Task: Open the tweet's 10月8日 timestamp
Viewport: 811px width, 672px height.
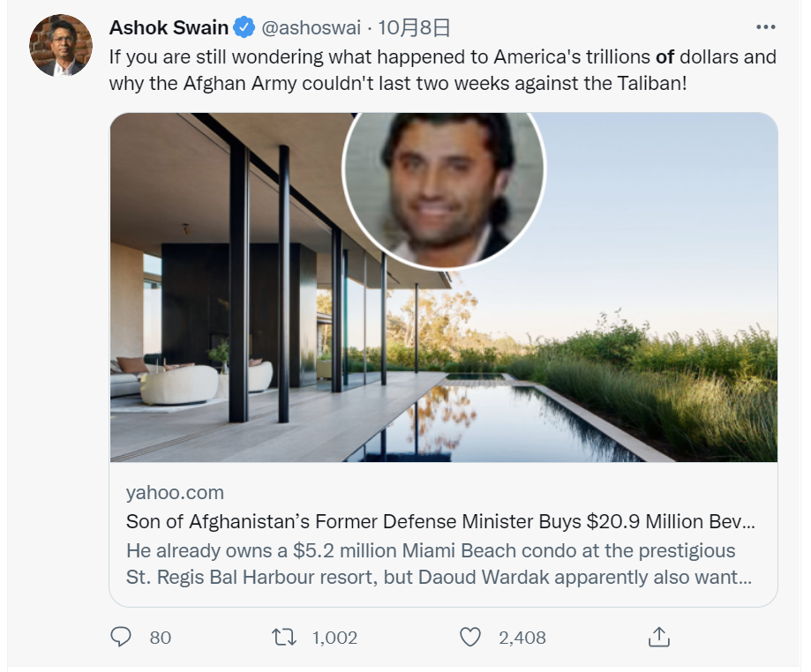Action: point(414,28)
